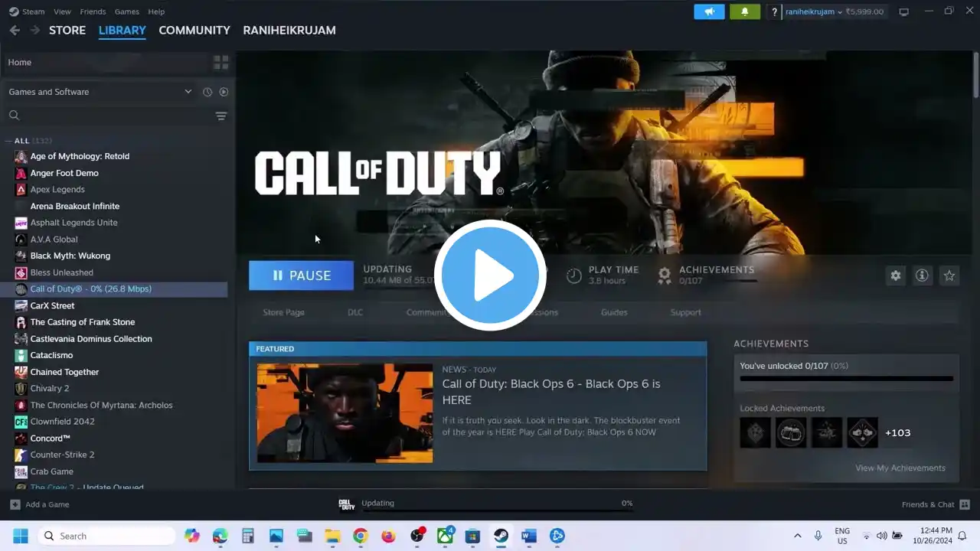Select Age of Mythology: Retold

pyautogui.click(x=80, y=156)
